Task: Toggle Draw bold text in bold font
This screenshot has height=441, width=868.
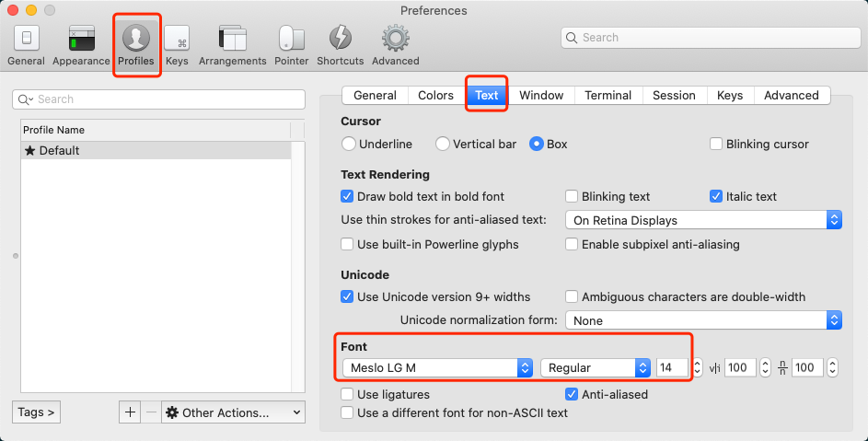Action: (x=347, y=196)
